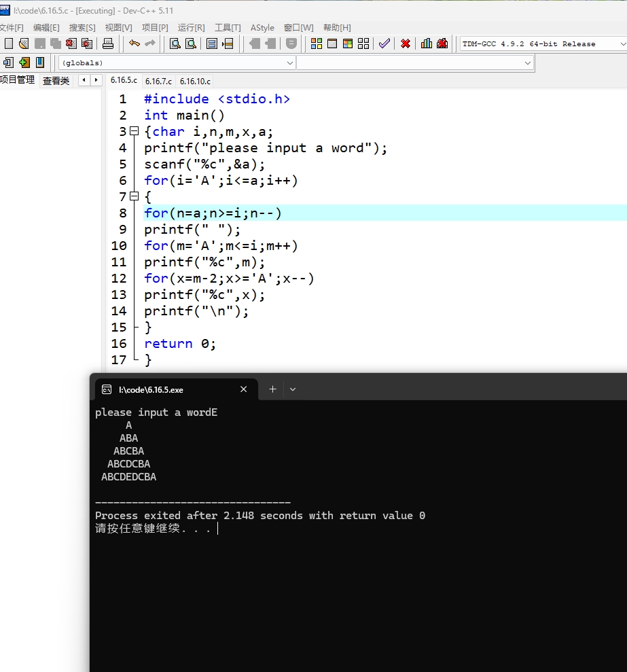Open Replace with the second magnifier icon
This screenshot has width=627, height=672.
pos(191,43)
